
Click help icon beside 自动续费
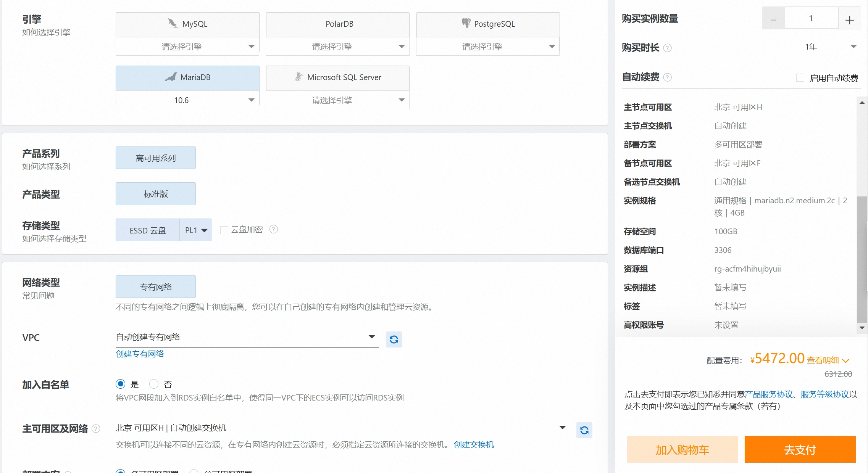[668, 77]
